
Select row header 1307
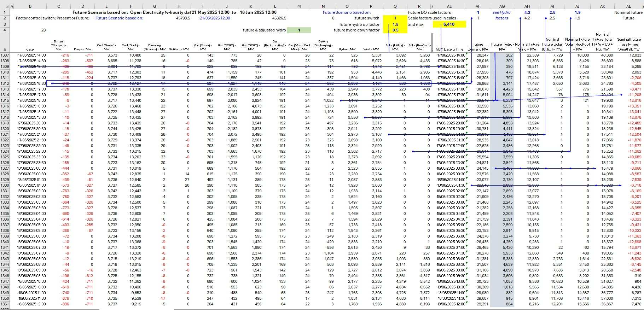pos(5,55)
